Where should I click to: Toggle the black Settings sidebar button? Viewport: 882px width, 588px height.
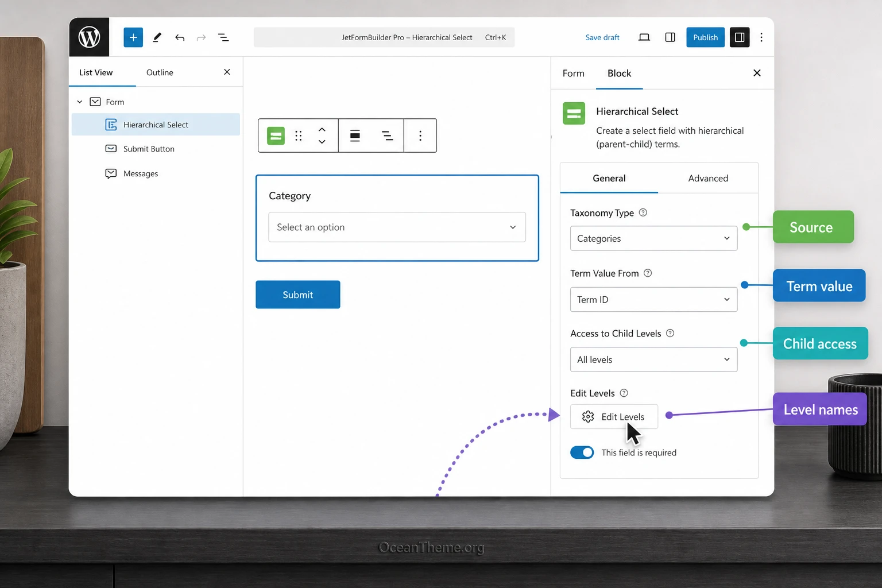pyautogui.click(x=740, y=37)
